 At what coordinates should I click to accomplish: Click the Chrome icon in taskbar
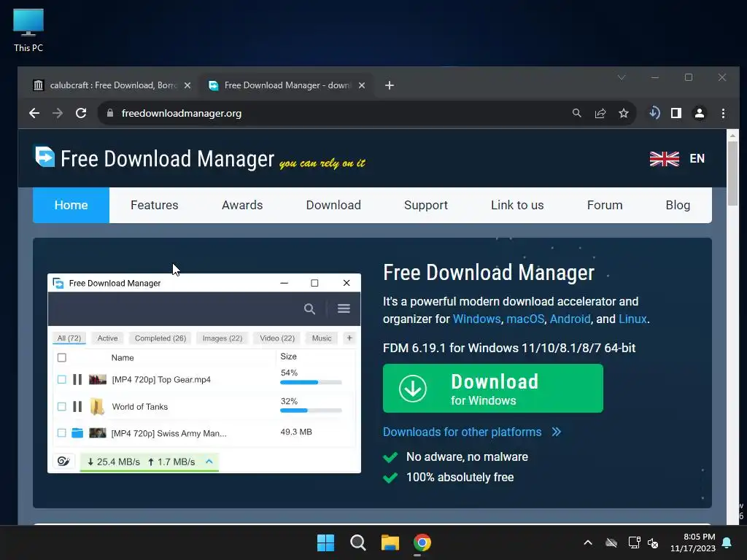(x=422, y=542)
